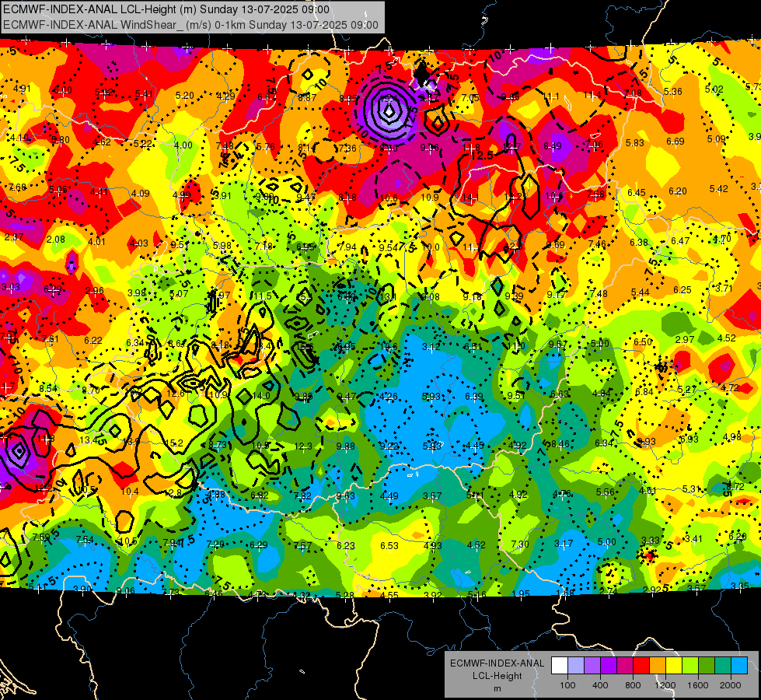Click the wind shear value 2.08

56,239
